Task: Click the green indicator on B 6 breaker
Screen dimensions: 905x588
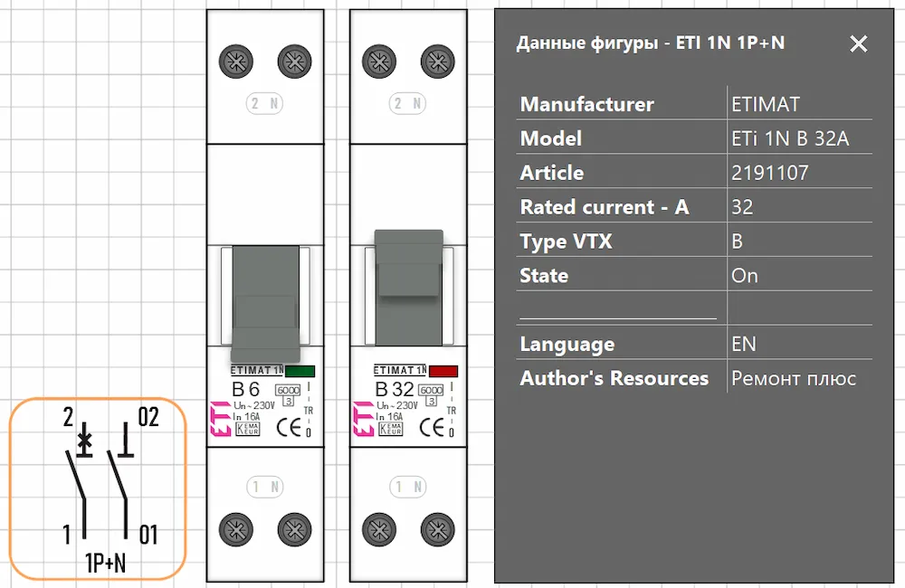Action: [300, 371]
